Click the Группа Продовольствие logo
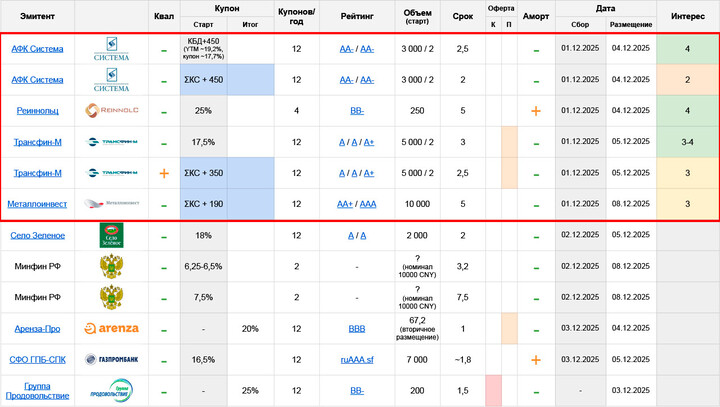 (110, 390)
